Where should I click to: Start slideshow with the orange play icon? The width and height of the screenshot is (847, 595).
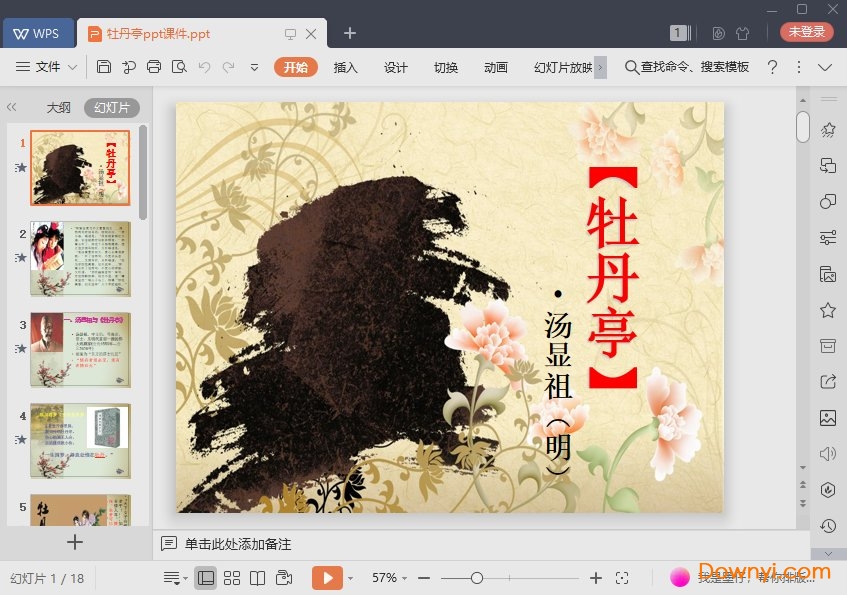(327, 578)
